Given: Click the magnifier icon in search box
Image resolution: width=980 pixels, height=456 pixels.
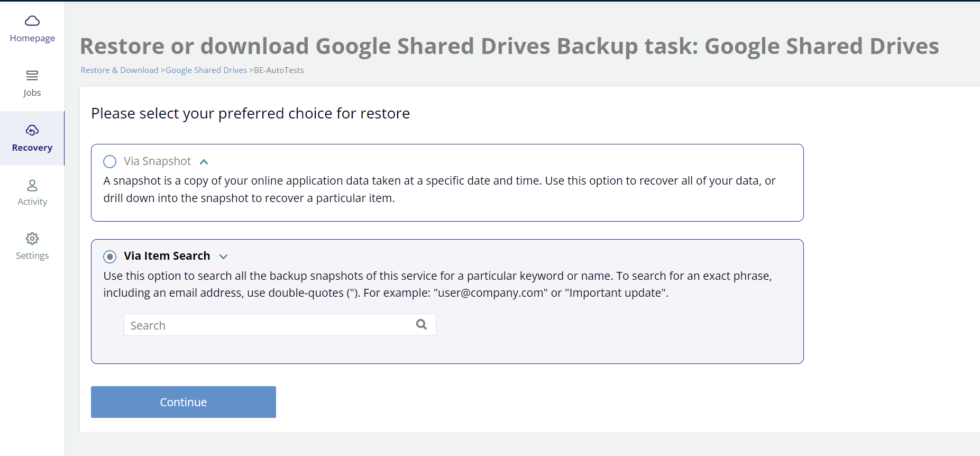Looking at the screenshot, I should pos(422,324).
